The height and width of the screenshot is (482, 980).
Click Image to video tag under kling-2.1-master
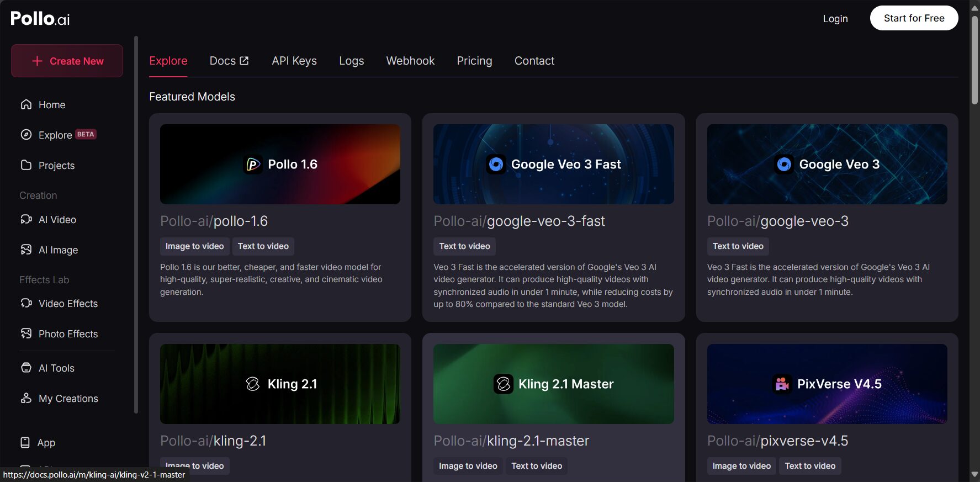468,466
